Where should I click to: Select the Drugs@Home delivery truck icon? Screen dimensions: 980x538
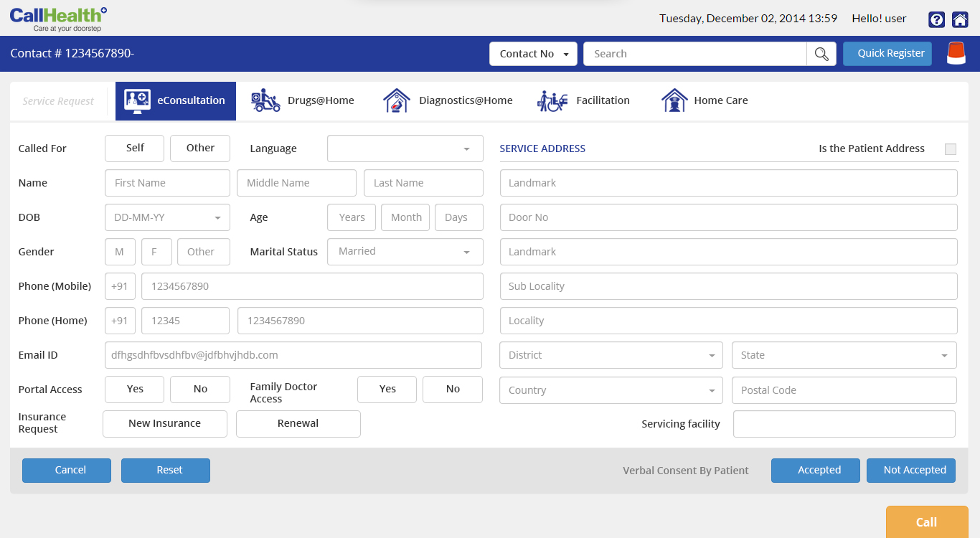(265, 100)
